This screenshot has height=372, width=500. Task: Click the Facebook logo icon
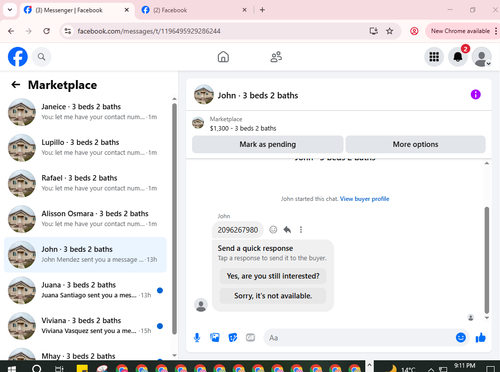click(x=18, y=57)
